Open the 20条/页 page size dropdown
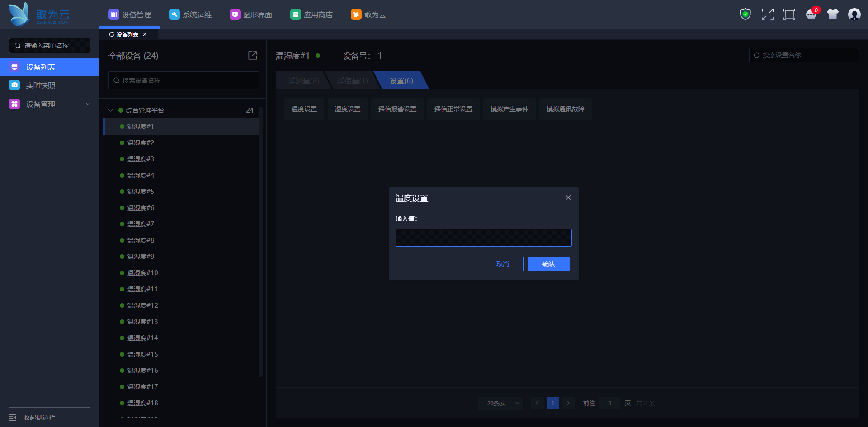 (x=500, y=403)
